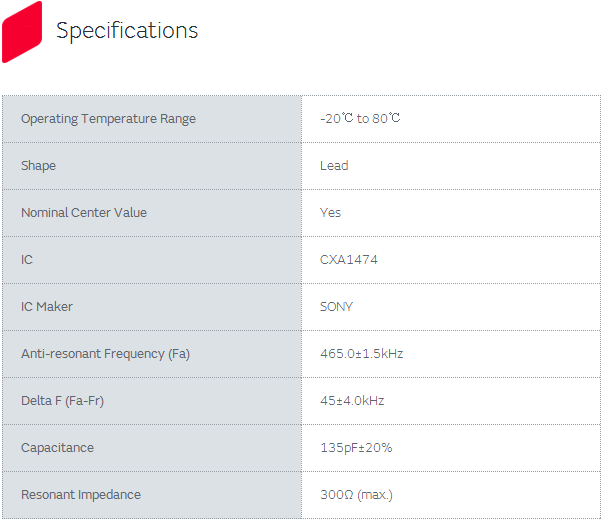Image resolution: width=601 pixels, height=520 pixels.
Task: Click the -20℃ to 80℃ value
Action: (360, 119)
